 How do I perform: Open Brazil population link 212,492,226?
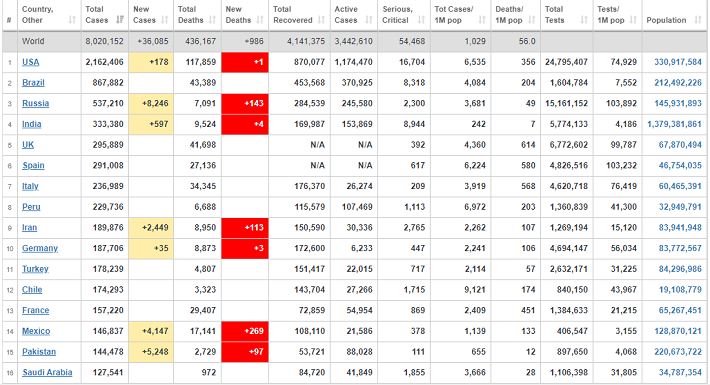pyautogui.click(x=678, y=83)
